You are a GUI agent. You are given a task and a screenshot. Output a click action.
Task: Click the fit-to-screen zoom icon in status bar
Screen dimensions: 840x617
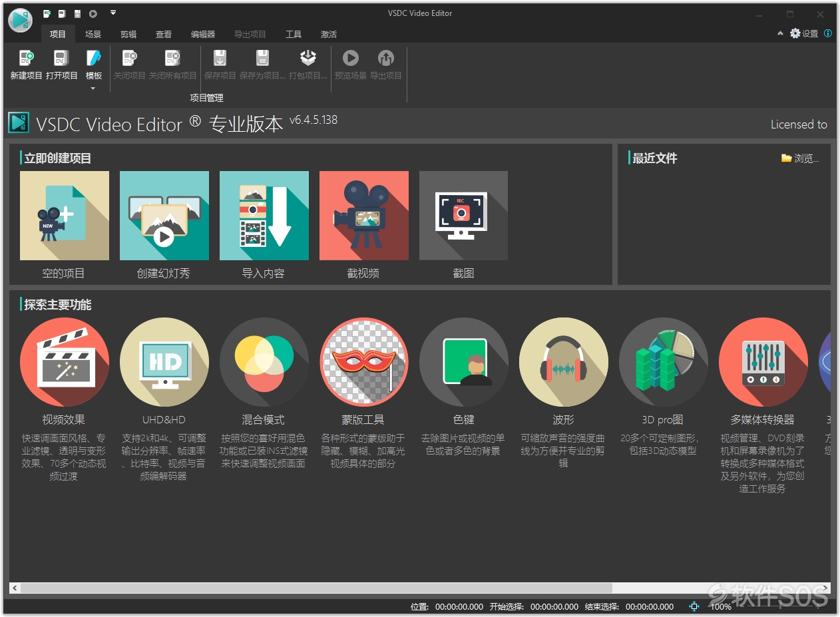695,606
